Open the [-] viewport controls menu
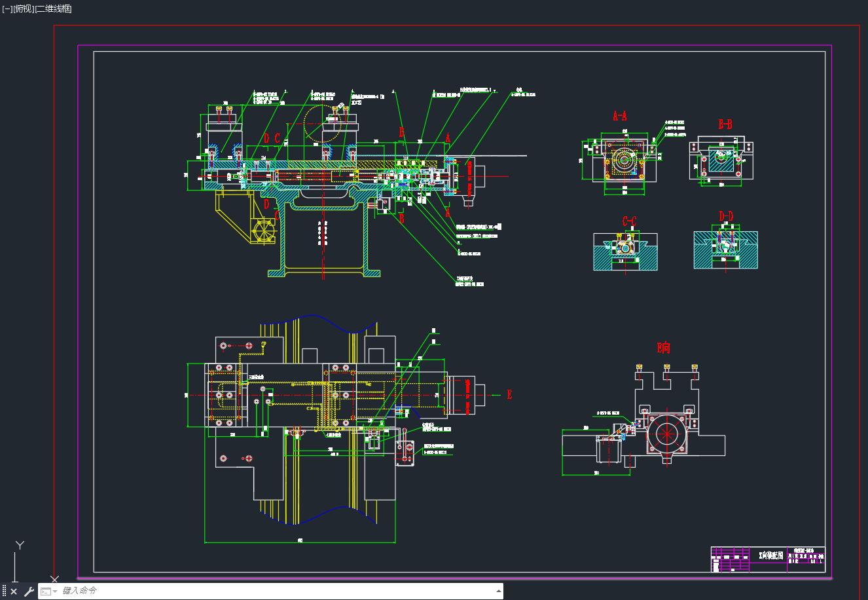 click(7, 9)
